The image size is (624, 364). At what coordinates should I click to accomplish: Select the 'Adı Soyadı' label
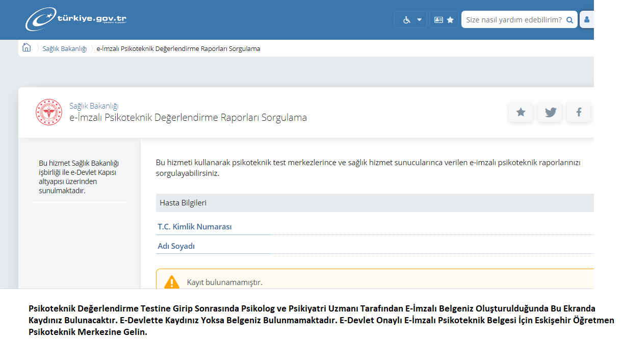(176, 246)
